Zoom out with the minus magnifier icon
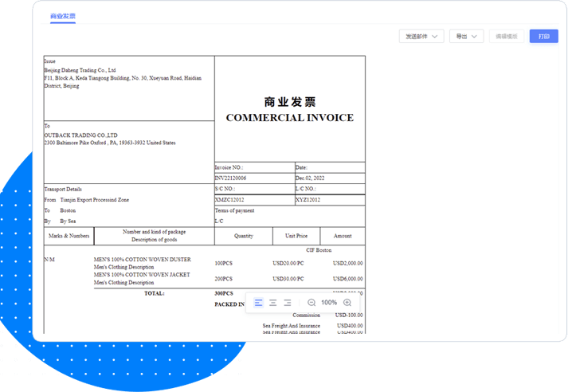The image size is (568, 392). click(311, 303)
